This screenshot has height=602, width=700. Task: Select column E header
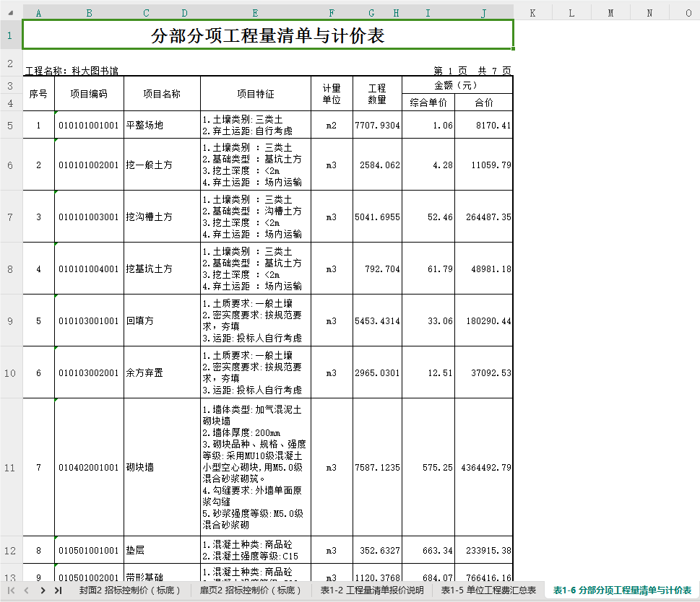[255, 13]
